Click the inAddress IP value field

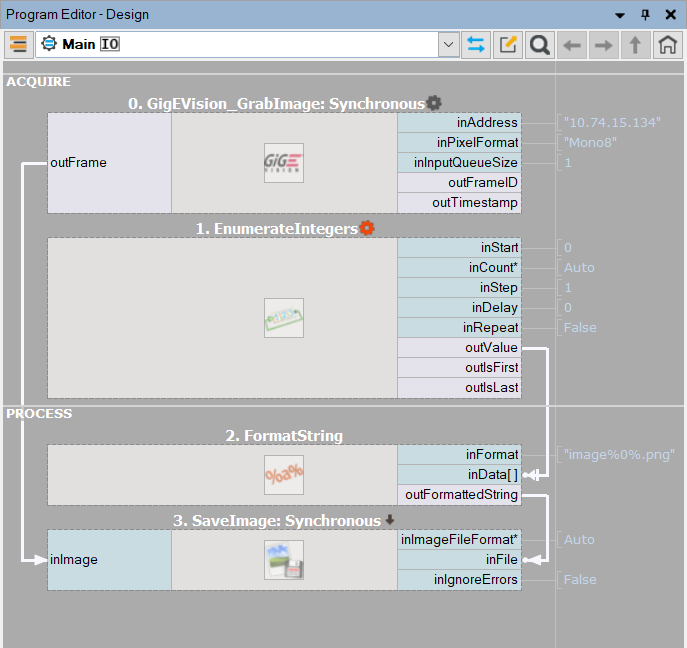[x=612, y=123]
